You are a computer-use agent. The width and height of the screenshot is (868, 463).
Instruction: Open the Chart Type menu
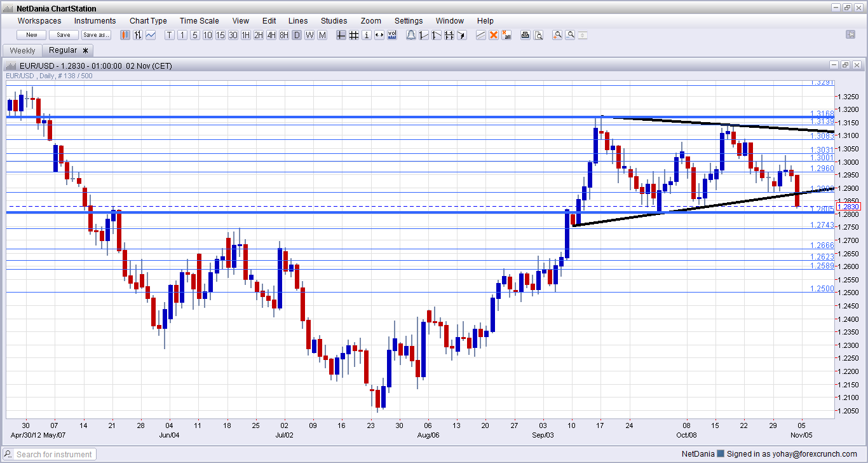148,21
